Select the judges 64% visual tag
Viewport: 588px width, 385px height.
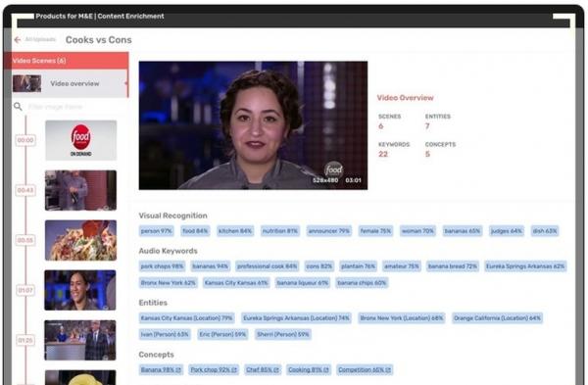point(507,231)
